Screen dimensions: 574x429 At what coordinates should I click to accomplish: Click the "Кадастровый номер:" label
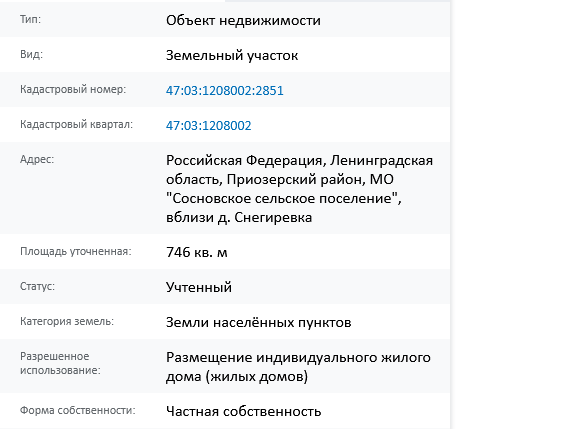73,89
